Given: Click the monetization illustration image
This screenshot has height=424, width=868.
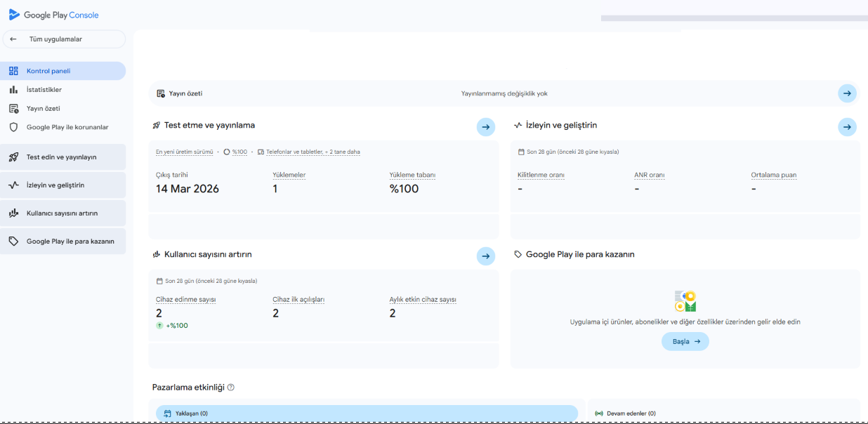Looking at the screenshot, I should [685, 301].
